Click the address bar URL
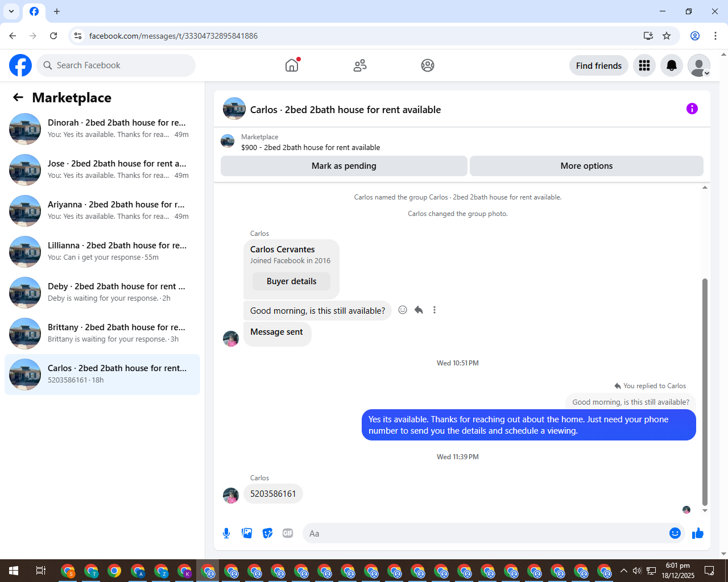The height and width of the screenshot is (582, 728). tap(173, 36)
